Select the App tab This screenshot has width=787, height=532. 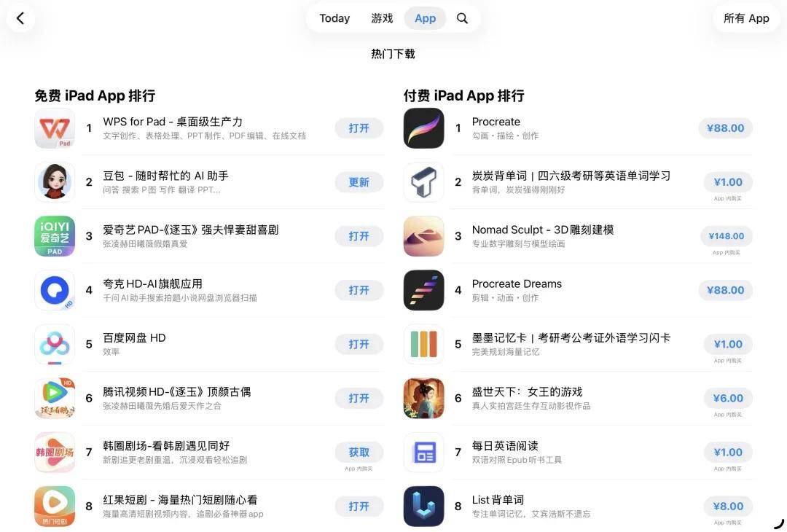point(425,18)
